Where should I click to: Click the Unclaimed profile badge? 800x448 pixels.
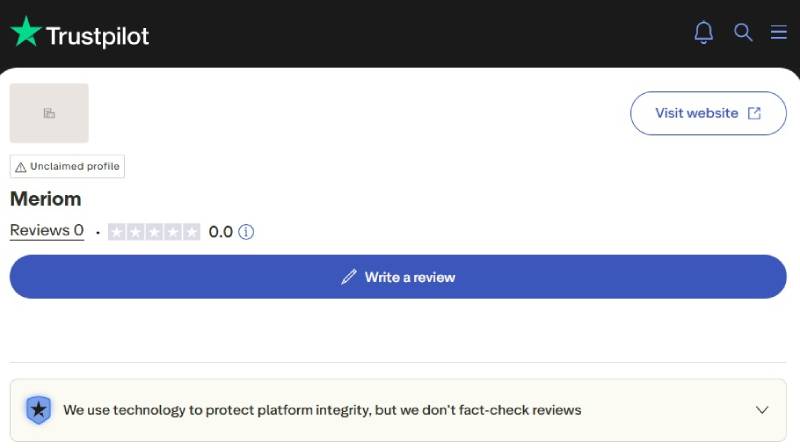pos(67,166)
